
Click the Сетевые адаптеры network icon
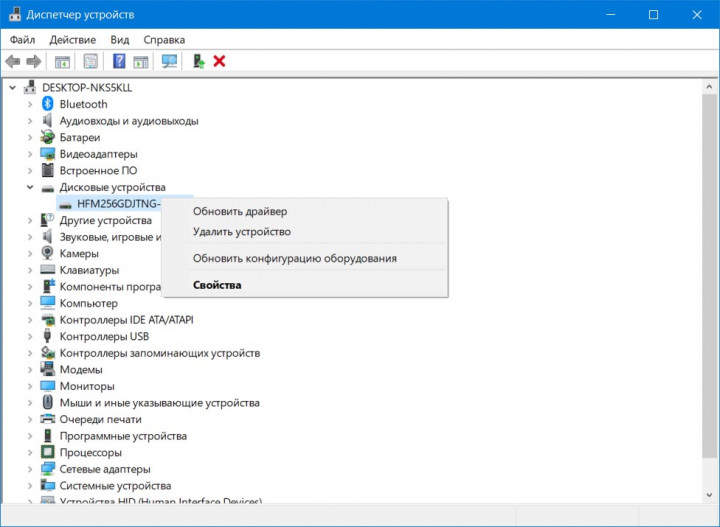click(47, 469)
